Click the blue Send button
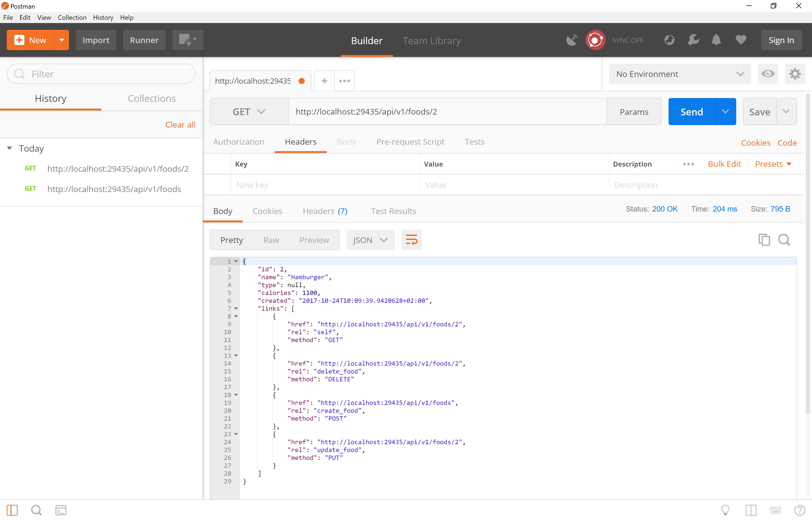812x520 pixels. point(691,112)
